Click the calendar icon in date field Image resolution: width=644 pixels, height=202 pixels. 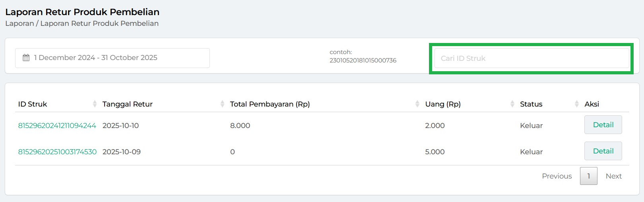[26, 58]
